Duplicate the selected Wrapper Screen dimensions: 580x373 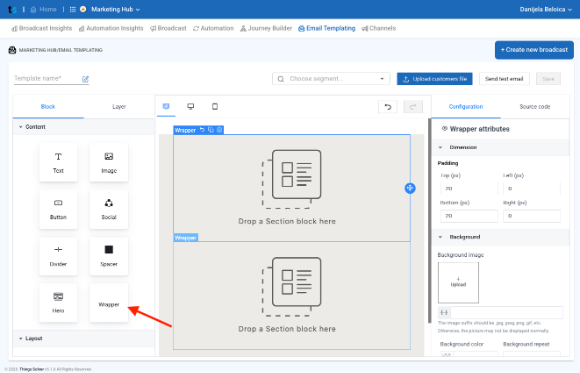click(211, 130)
